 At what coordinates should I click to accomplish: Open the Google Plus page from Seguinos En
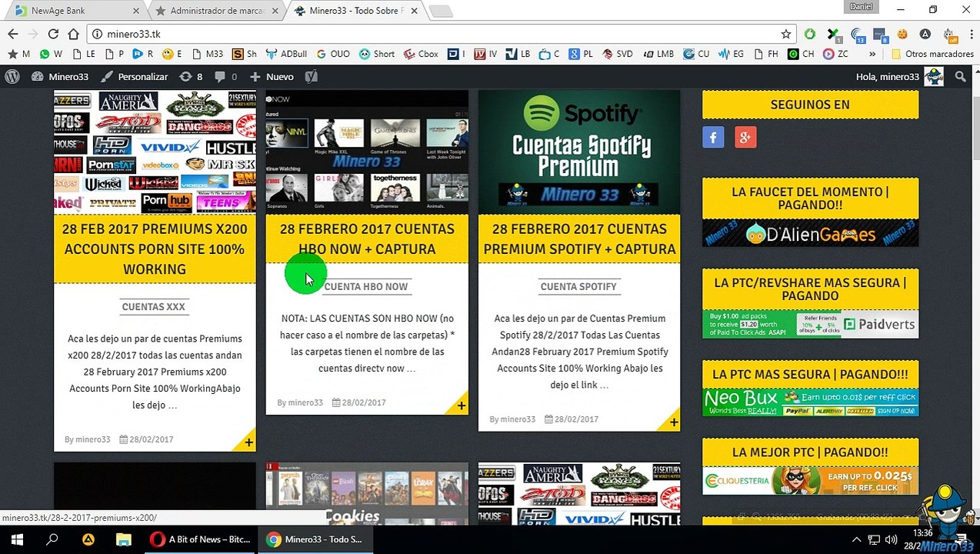point(745,138)
